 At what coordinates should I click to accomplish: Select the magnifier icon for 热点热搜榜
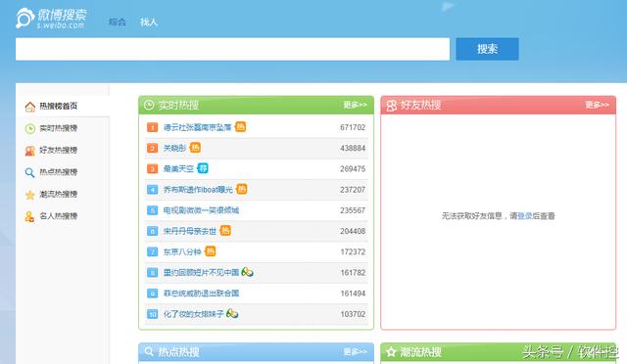(30, 172)
